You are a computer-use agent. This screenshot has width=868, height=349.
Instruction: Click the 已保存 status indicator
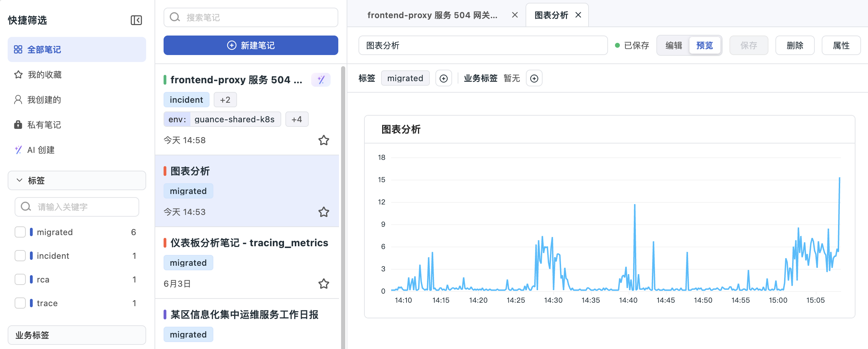pyautogui.click(x=632, y=45)
